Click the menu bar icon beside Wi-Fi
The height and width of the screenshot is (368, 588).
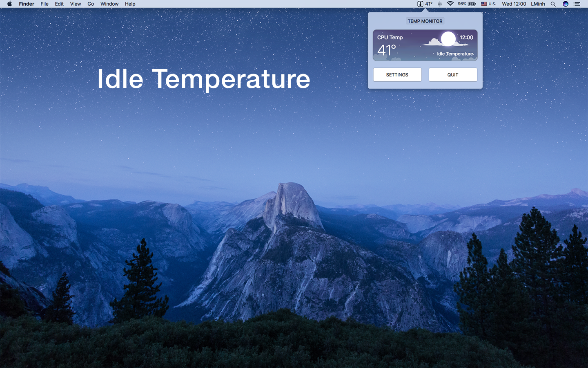[440, 4]
